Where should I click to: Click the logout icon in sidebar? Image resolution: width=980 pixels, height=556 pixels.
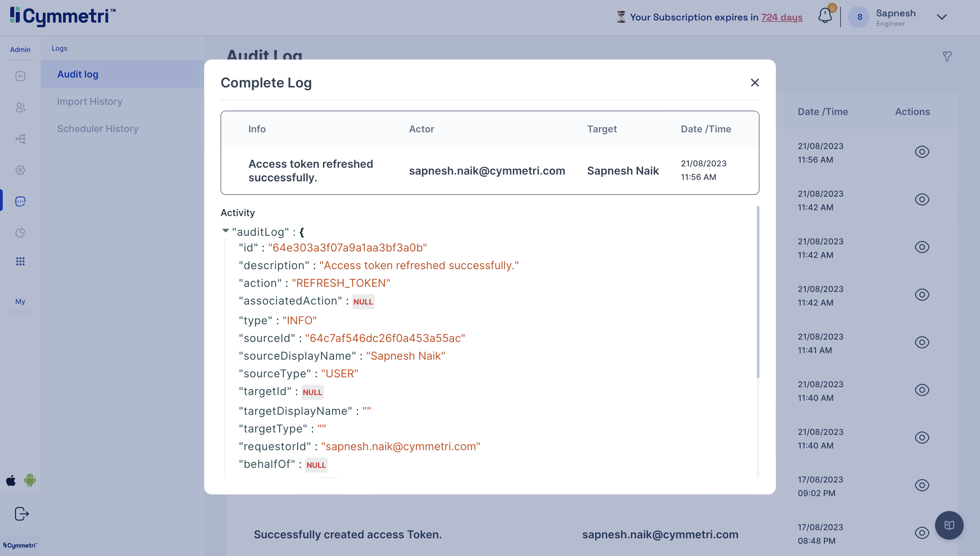click(21, 513)
